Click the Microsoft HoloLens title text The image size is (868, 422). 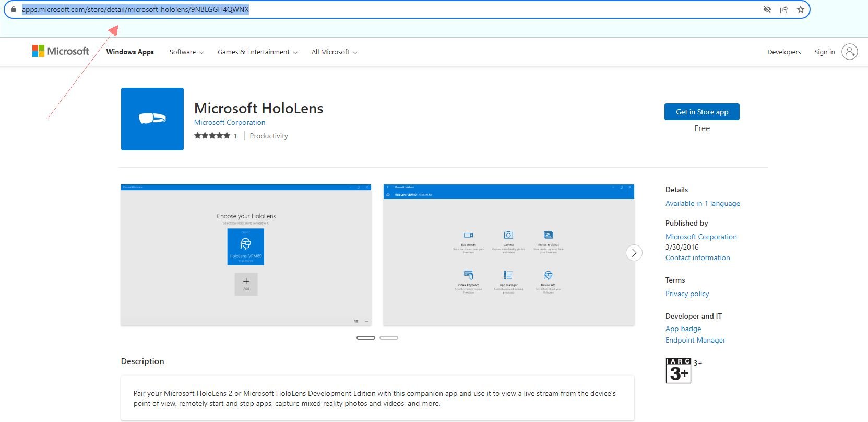click(259, 108)
